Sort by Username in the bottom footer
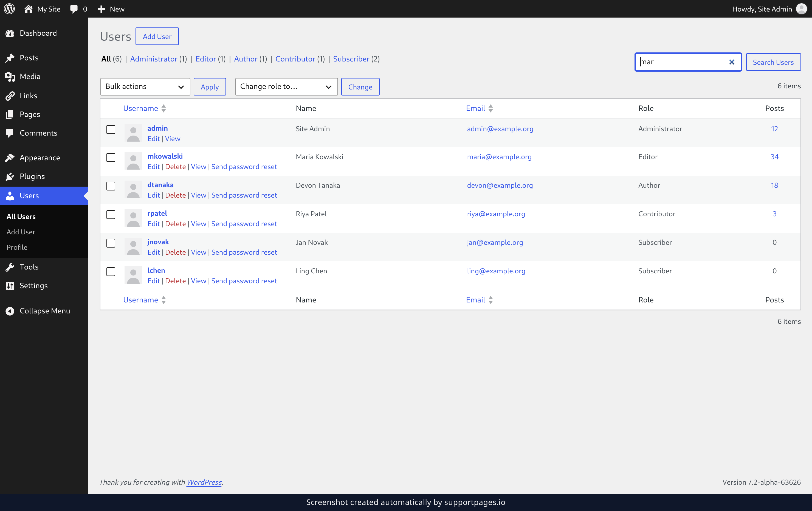812x511 pixels. (x=144, y=300)
